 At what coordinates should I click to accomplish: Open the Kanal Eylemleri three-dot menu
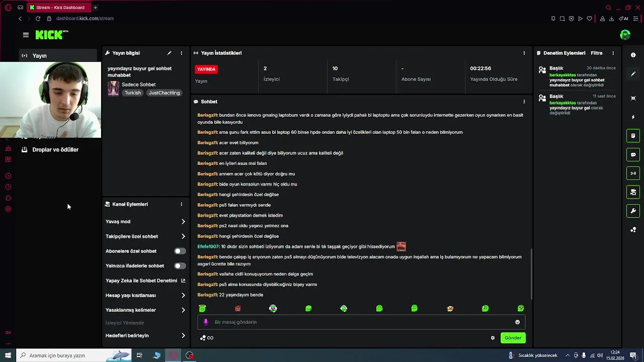point(181,204)
